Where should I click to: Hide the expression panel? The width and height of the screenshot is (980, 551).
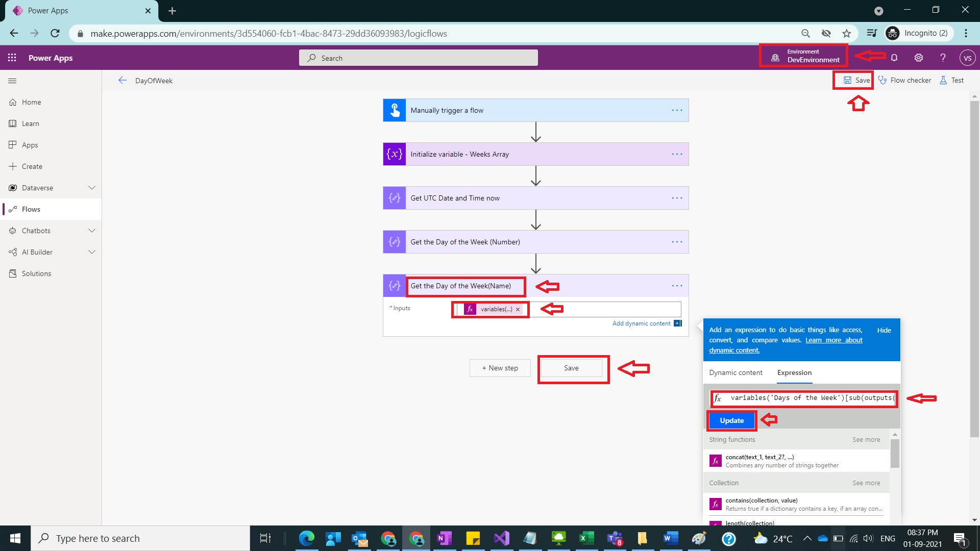[883, 330]
